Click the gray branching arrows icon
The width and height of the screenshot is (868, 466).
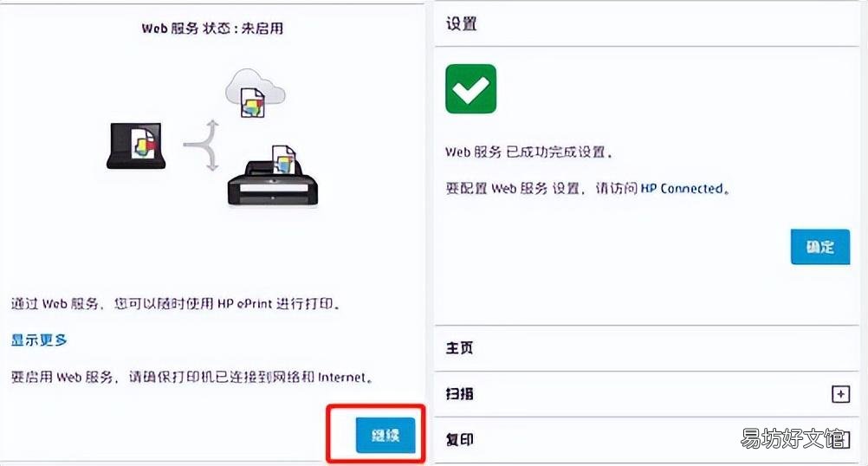click(x=202, y=146)
